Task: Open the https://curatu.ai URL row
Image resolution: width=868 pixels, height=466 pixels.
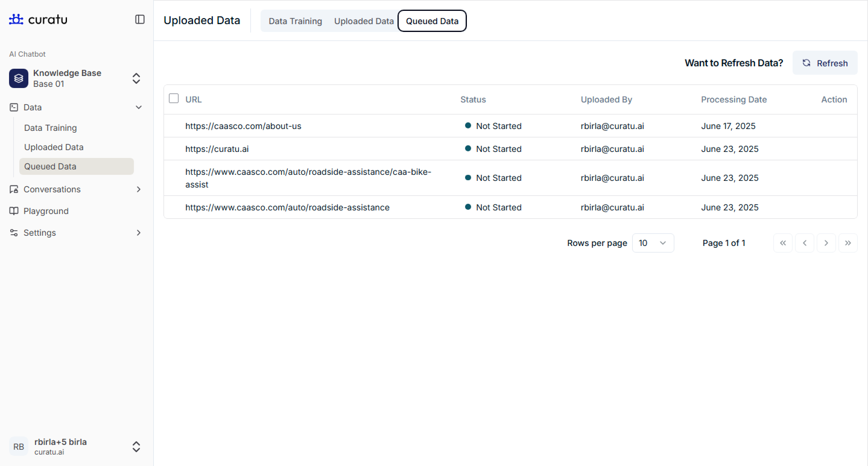Action: (217, 149)
